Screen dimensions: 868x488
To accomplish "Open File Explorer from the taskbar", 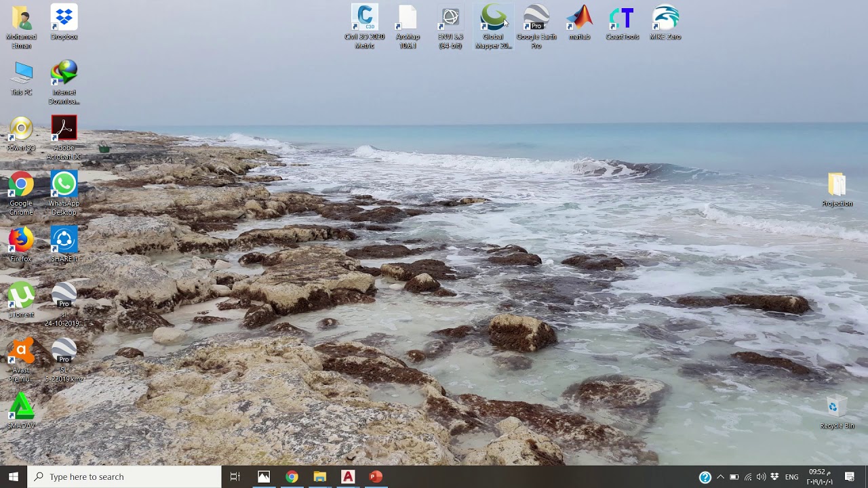I will (x=319, y=476).
